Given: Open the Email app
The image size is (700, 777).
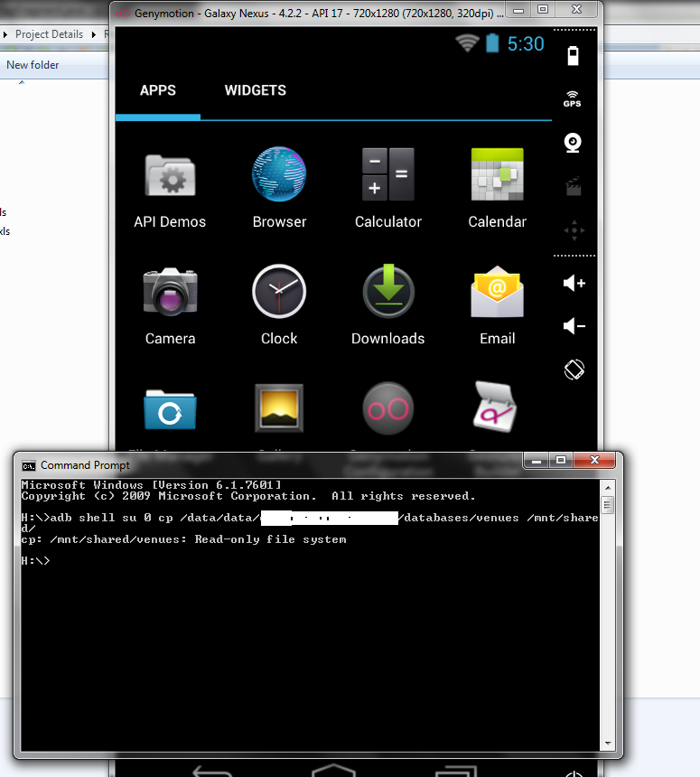Looking at the screenshot, I should (497, 305).
